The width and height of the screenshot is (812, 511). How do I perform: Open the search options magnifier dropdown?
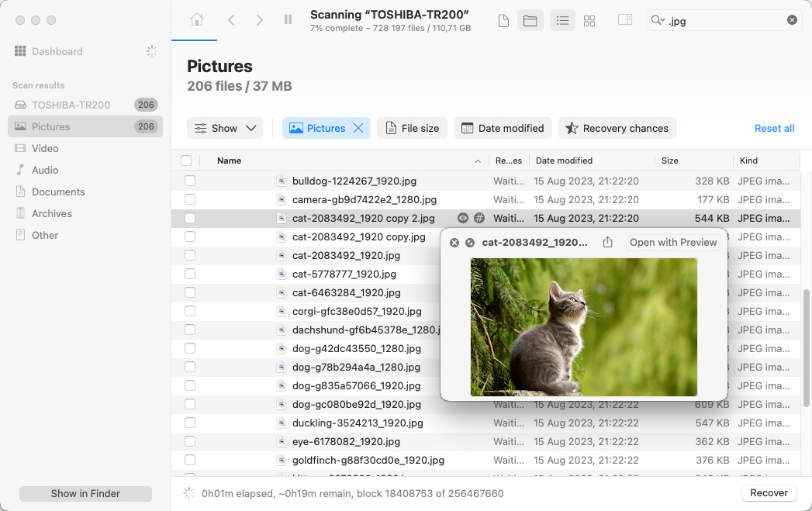coord(658,20)
